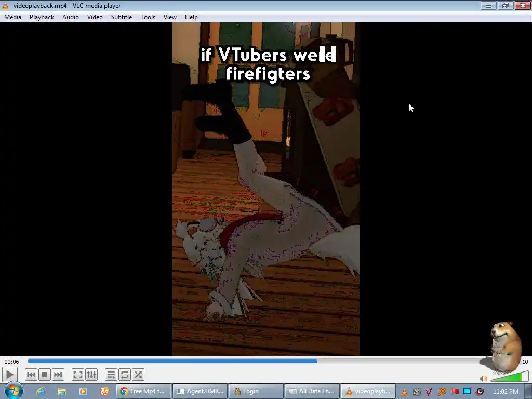Open the UC Browser taskbar icon
The height and width of the screenshot is (399, 532).
104,391
